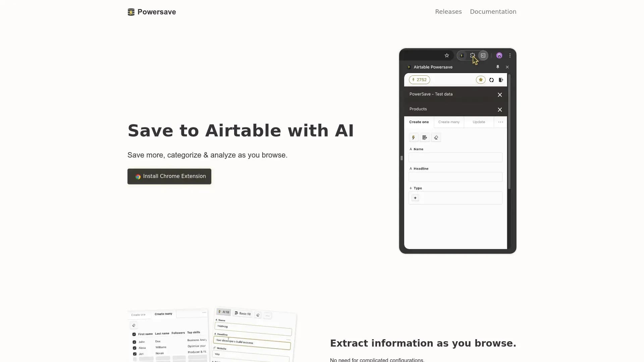Click the gold star upgrade icon
The width and height of the screenshot is (644, 362).
pos(481,80)
